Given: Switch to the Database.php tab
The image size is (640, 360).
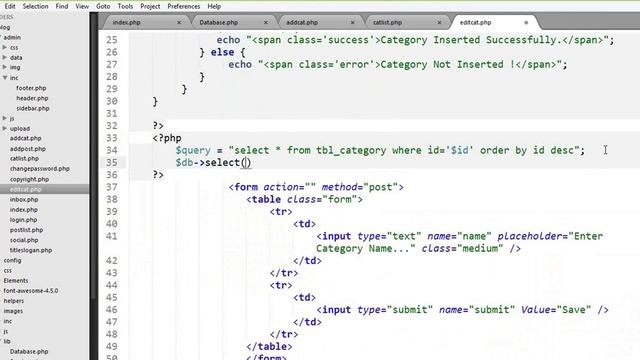Looking at the screenshot, I should [218, 22].
